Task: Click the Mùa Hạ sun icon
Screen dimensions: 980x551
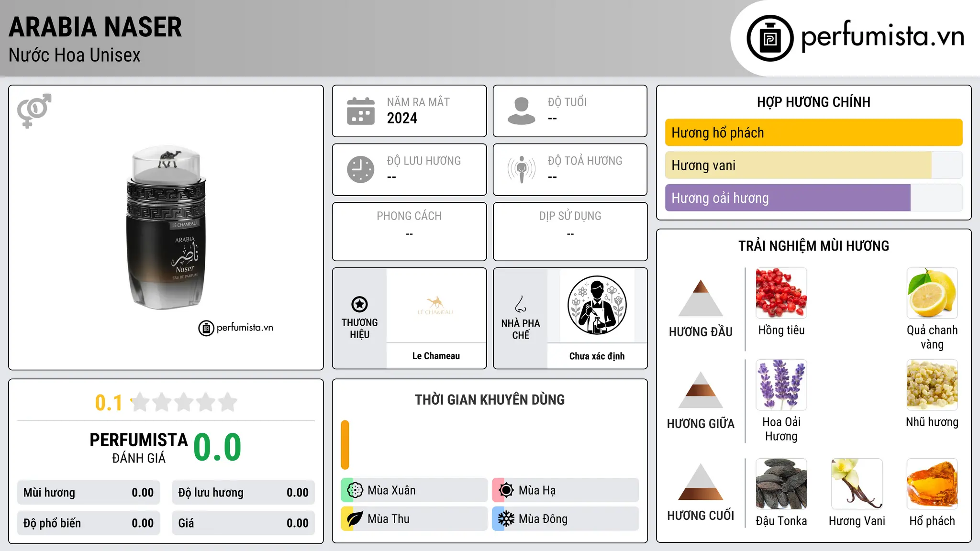Action: point(506,490)
